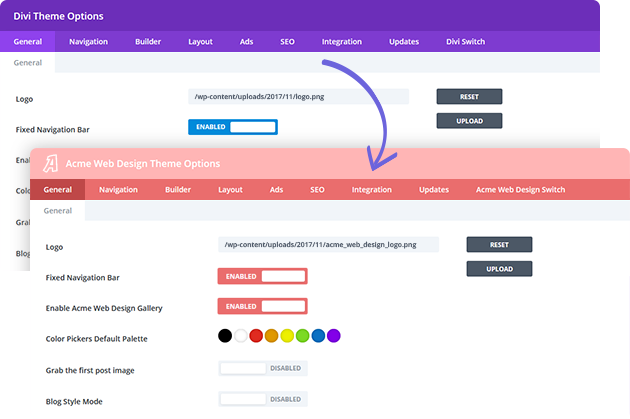Image resolution: width=630 pixels, height=419 pixels.
Task: Pick the red palette swatch
Action: pos(256,335)
